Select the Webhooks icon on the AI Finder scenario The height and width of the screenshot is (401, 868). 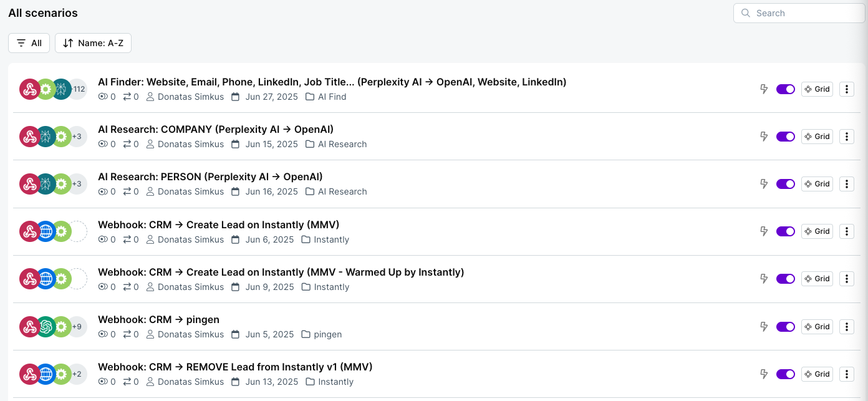[30, 89]
